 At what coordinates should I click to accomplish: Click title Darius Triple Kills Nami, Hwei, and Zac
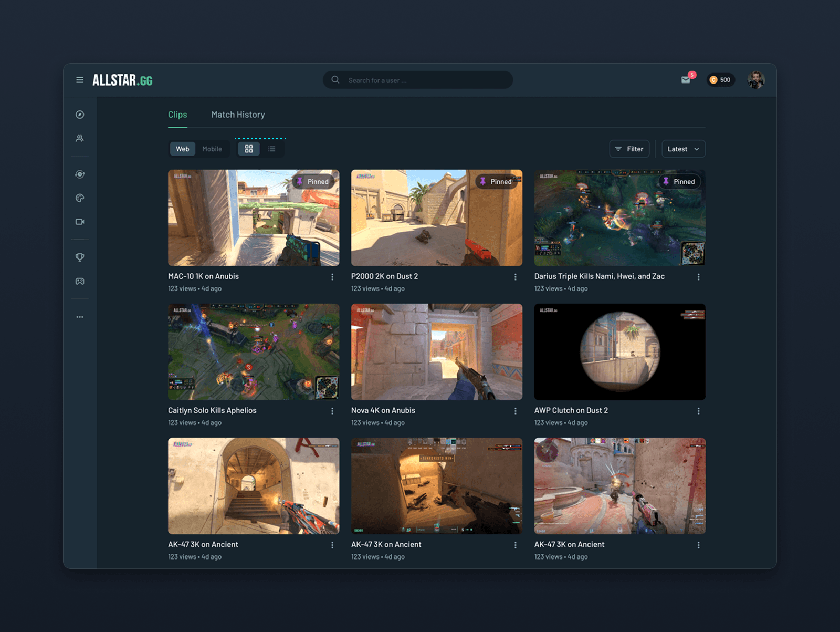tap(600, 276)
